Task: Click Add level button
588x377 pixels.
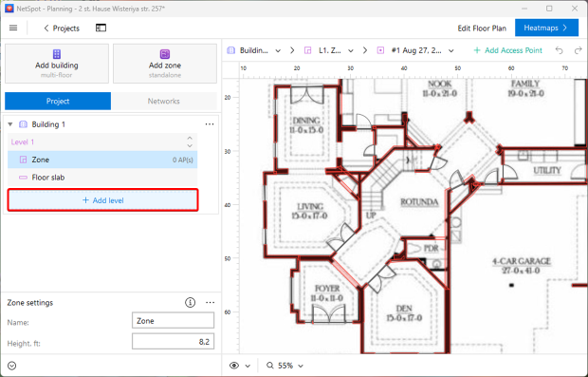Action: pos(102,200)
